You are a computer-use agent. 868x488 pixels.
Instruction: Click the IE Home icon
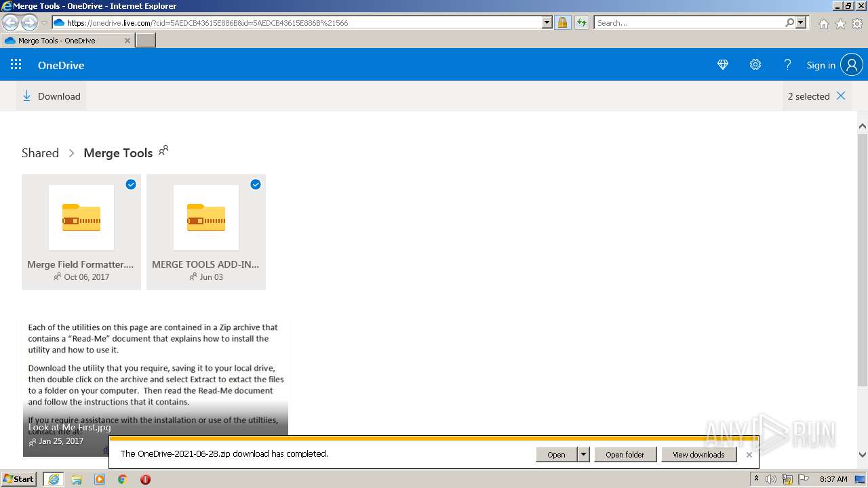pyautogui.click(x=824, y=24)
